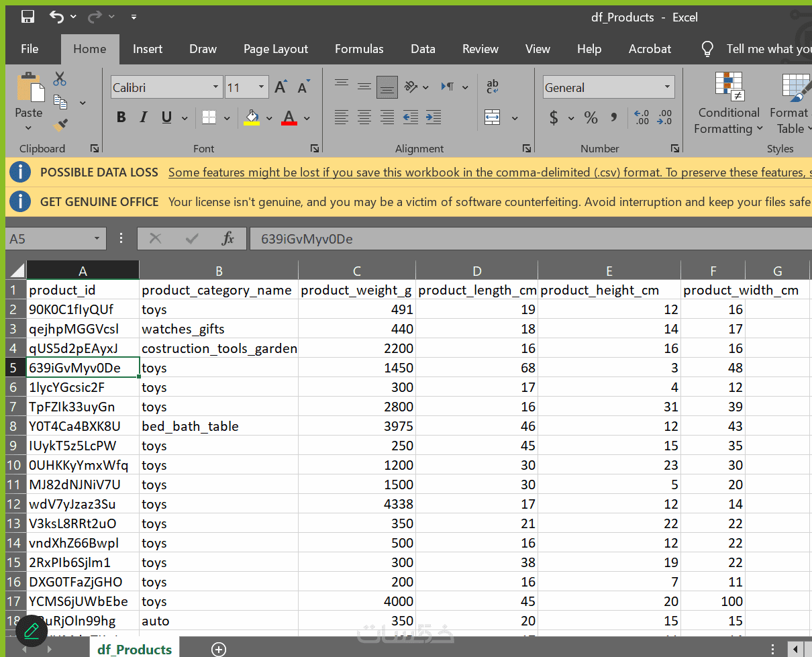Toggle Bold formatting
This screenshot has width=812, height=657.
tap(121, 117)
